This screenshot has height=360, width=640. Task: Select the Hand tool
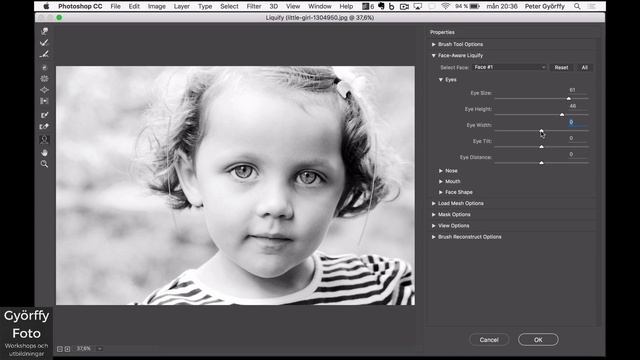[44, 153]
